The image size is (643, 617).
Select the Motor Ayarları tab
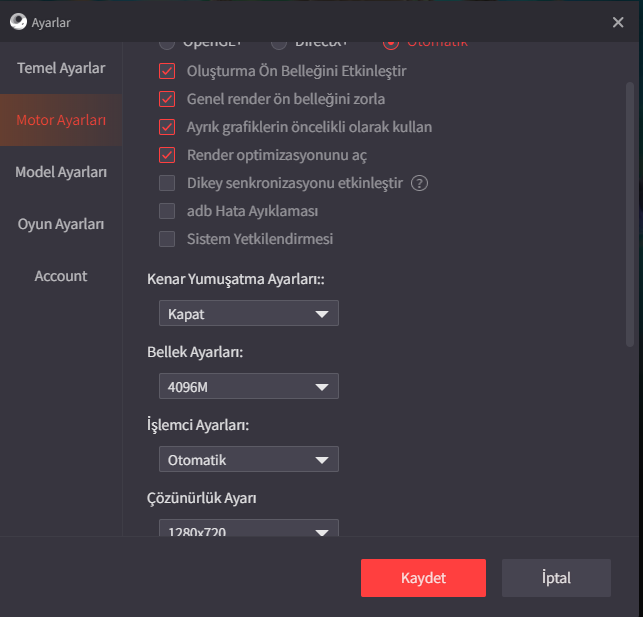pyautogui.click(x=61, y=120)
